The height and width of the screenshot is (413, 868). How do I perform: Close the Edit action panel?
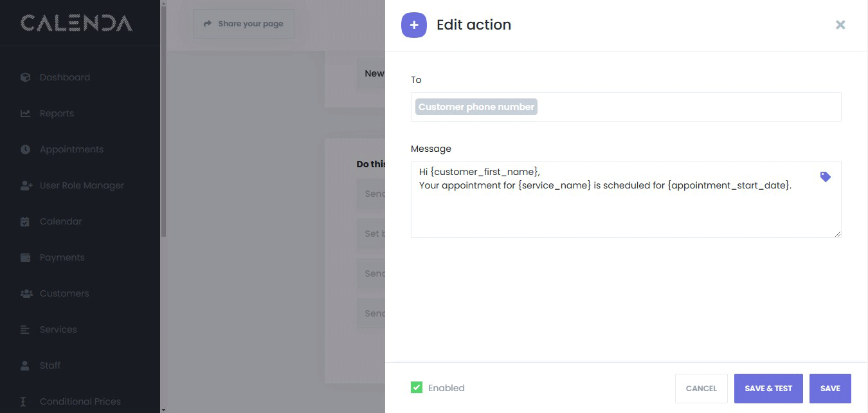[840, 25]
